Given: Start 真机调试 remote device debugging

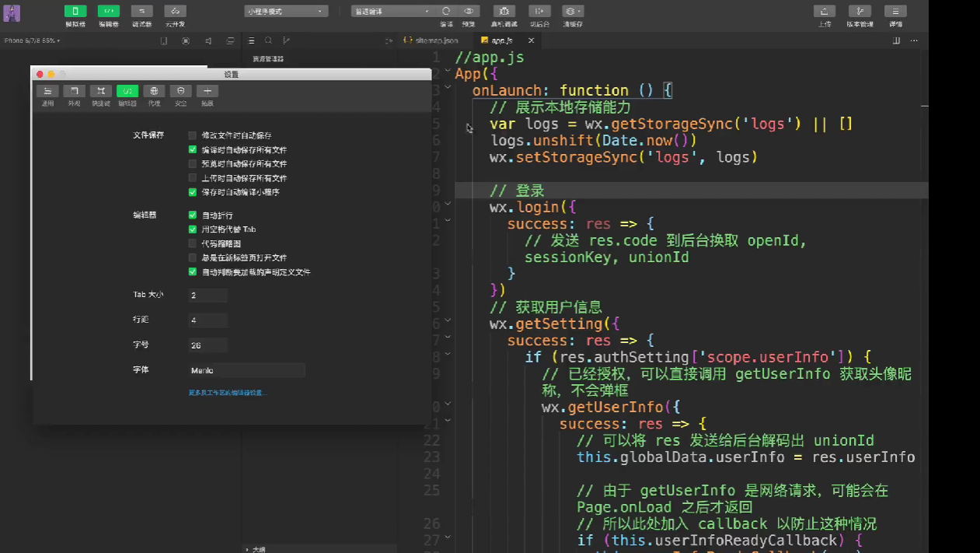Looking at the screenshot, I should [504, 12].
